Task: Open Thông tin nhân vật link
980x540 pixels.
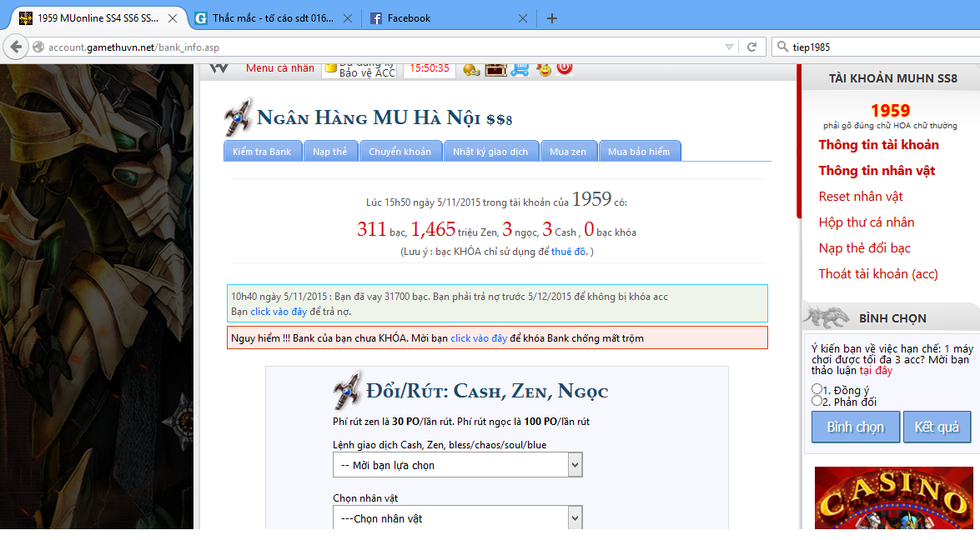Action: [877, 171]
